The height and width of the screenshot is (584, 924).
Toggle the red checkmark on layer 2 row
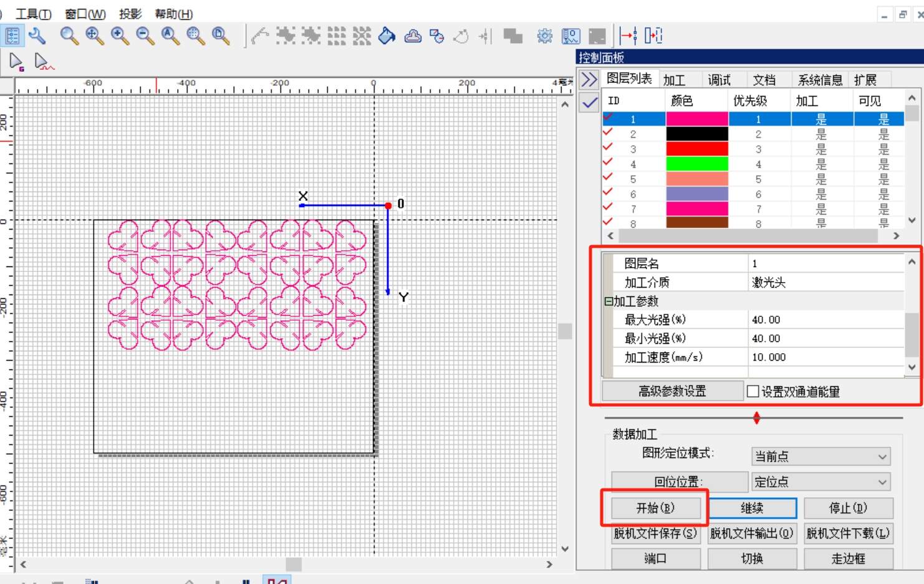pyautogui.click(x=608, y=132)
